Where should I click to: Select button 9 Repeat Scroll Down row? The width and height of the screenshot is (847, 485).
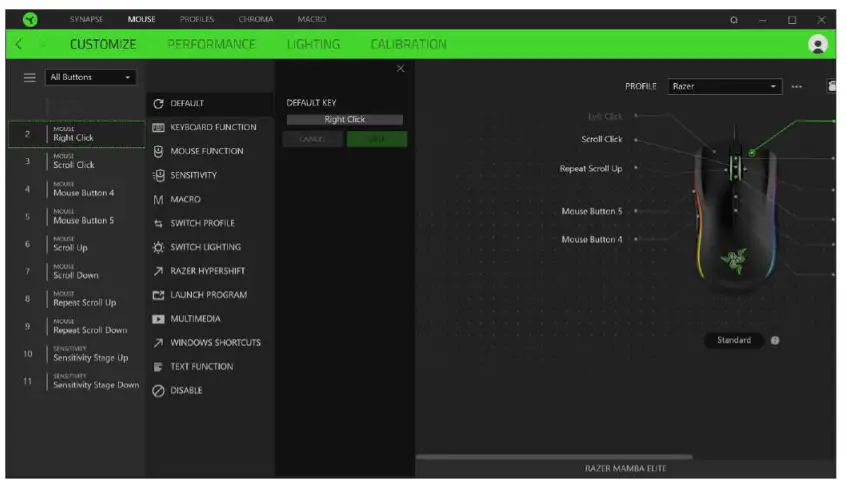[76, 327]
